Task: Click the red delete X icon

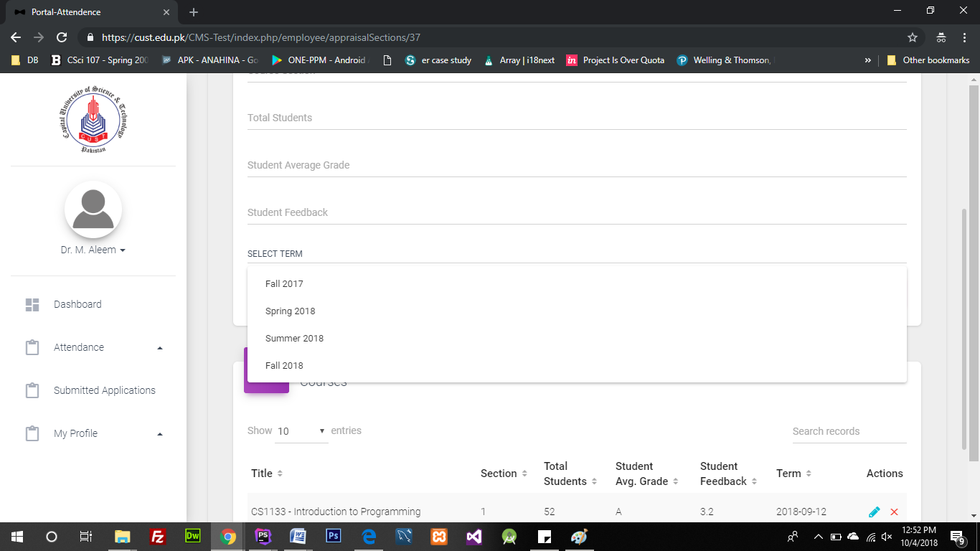Action: point(894,512)
